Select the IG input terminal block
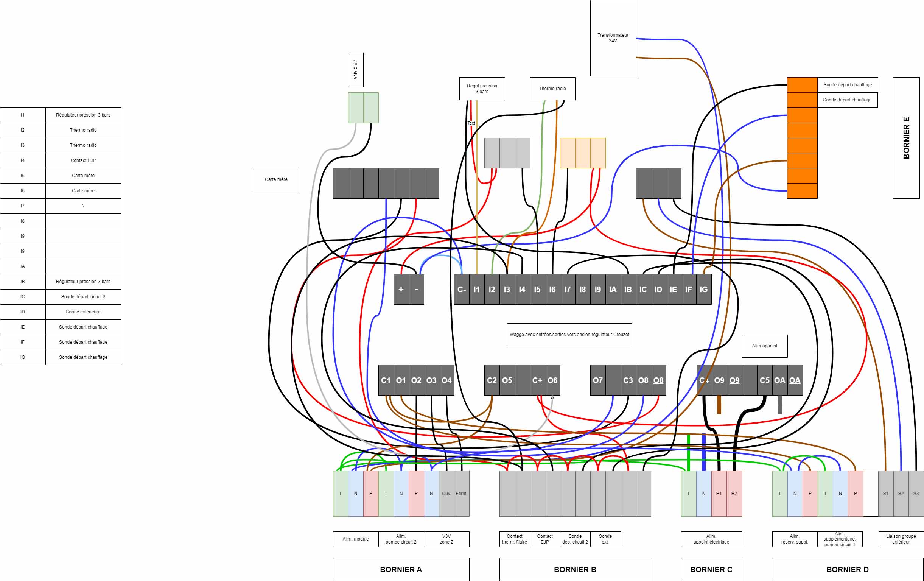 coord(704,289)
